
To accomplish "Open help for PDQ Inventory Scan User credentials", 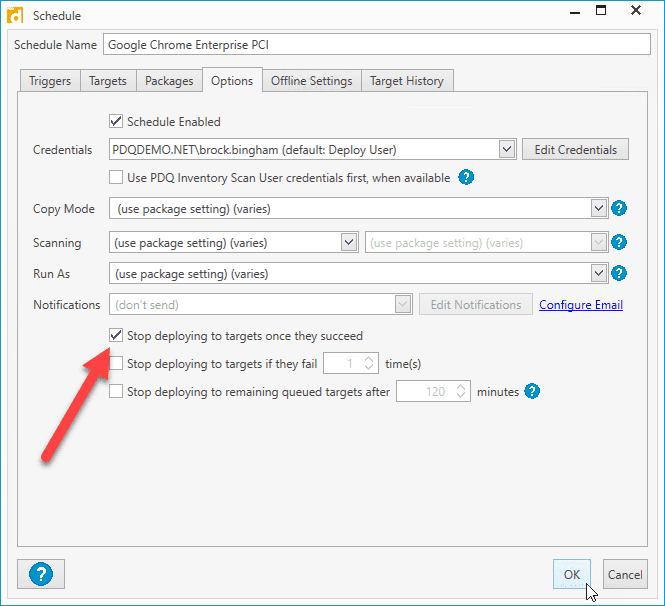I will click(466, 177).
